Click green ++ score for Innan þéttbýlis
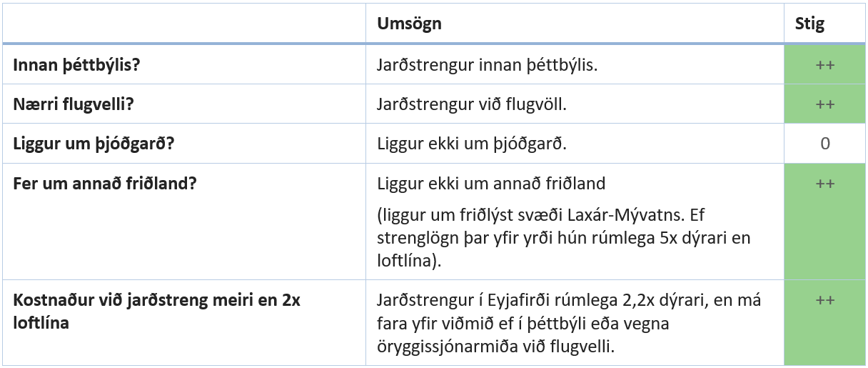The width and height of the screenshot is (868, 368). 825,65
